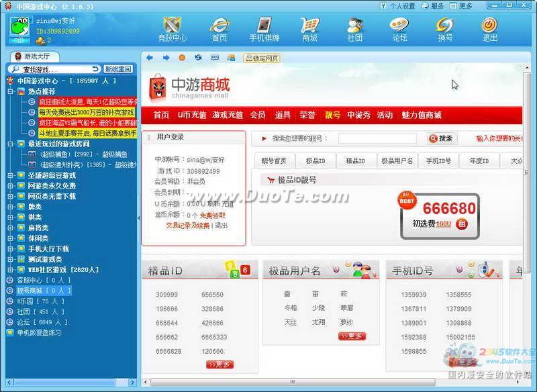Click the 社团 community icon

click(x=354, y=30)
